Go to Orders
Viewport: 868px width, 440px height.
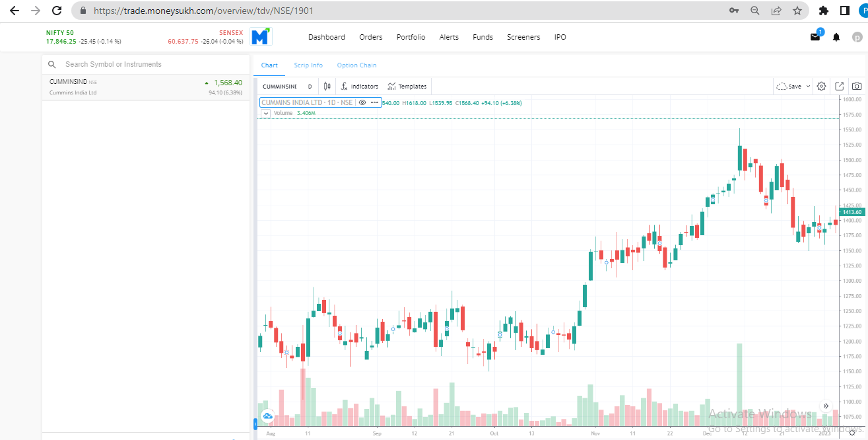[371, 37]
